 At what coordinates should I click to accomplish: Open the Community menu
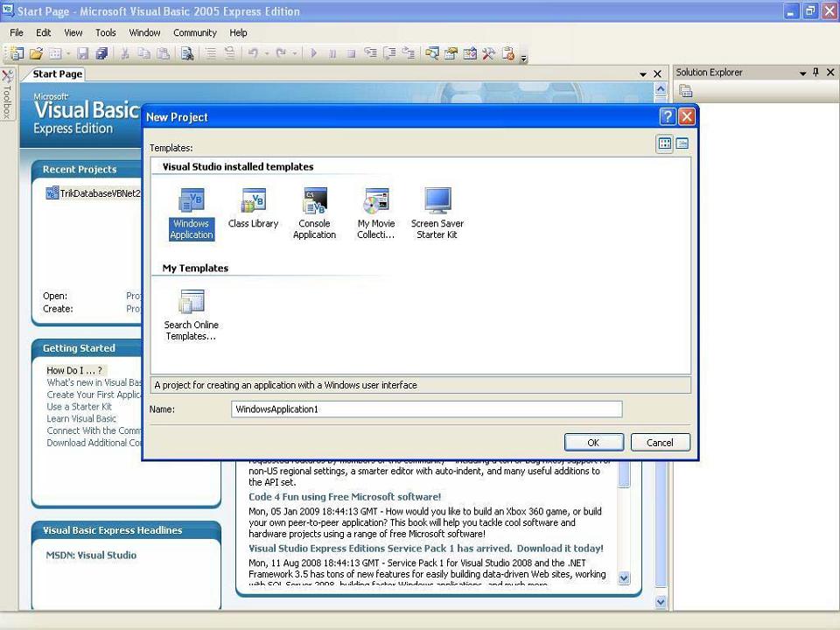coord(195,32)
